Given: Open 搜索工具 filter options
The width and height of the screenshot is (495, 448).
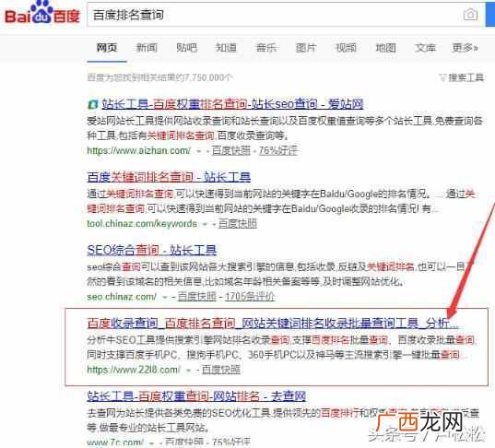Looking at the screenshot, I should click(466, 77).
